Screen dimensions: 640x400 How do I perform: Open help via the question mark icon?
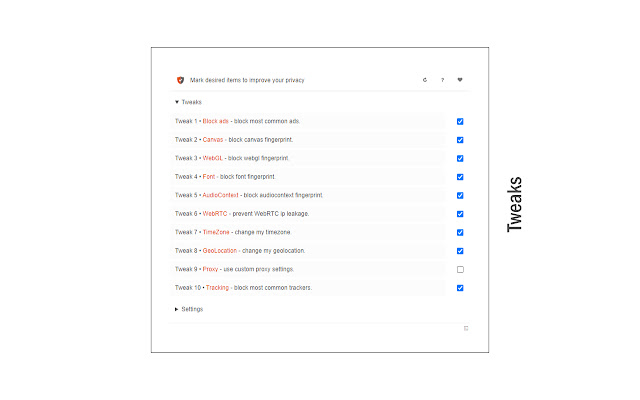coord(442,80)
